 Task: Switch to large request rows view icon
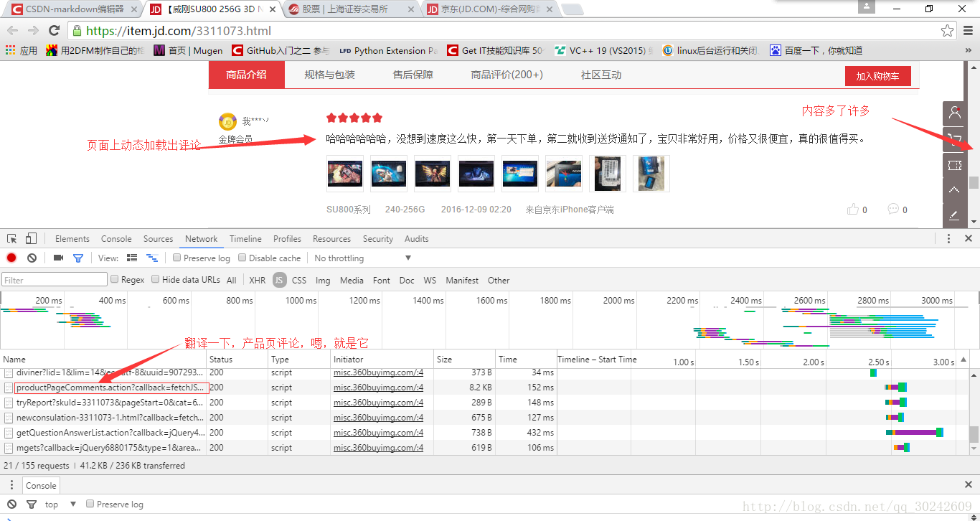tap(132, 258)
